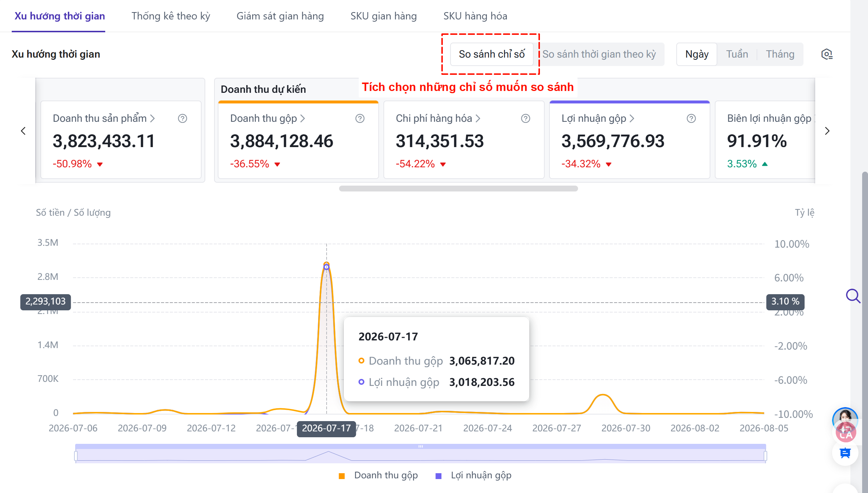Click the help icon on Doanh thu sản phẩm

pos(183,118)
